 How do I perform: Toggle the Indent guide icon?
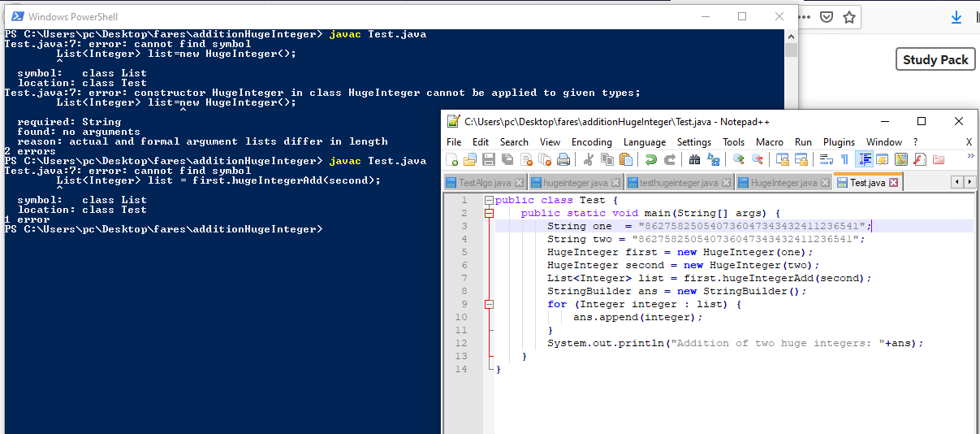864,159
